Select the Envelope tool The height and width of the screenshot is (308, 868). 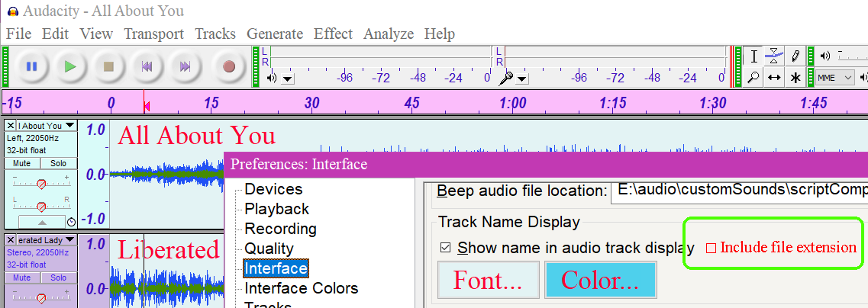774,56
